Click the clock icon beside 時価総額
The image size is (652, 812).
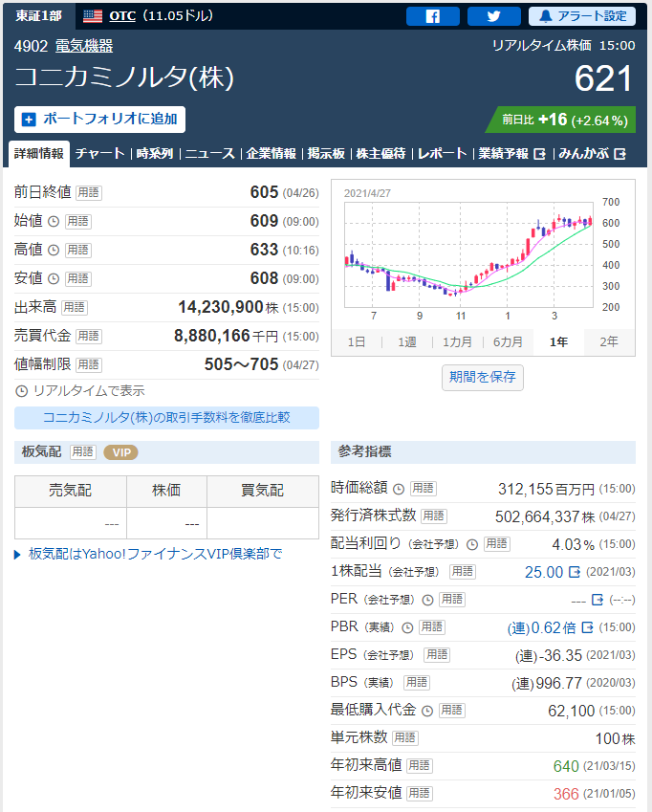click(x=399, y=489)
